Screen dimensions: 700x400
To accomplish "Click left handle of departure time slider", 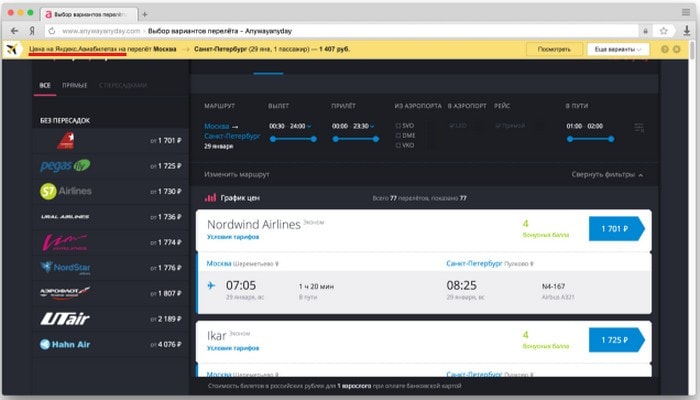I will (x=273, y=139).
